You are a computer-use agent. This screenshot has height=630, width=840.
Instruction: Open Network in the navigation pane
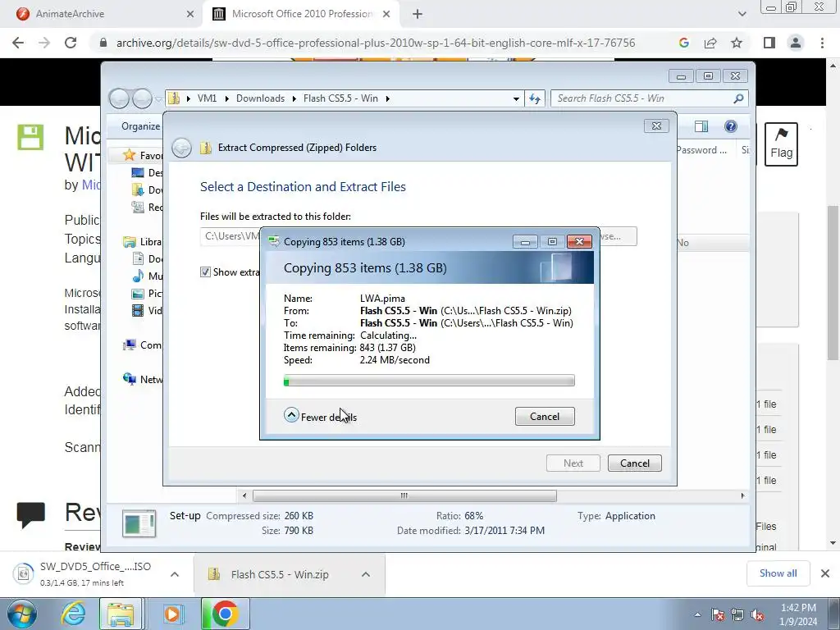click(x=143, y=379)
